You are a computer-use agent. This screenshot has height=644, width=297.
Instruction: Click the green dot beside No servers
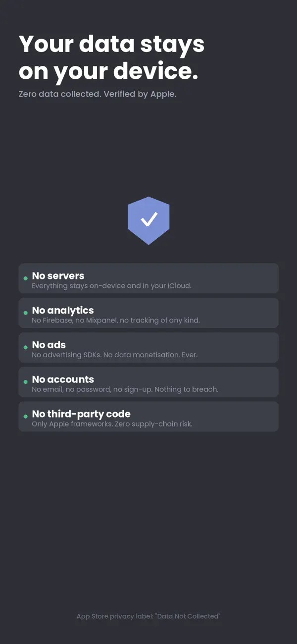pos(25,279)
